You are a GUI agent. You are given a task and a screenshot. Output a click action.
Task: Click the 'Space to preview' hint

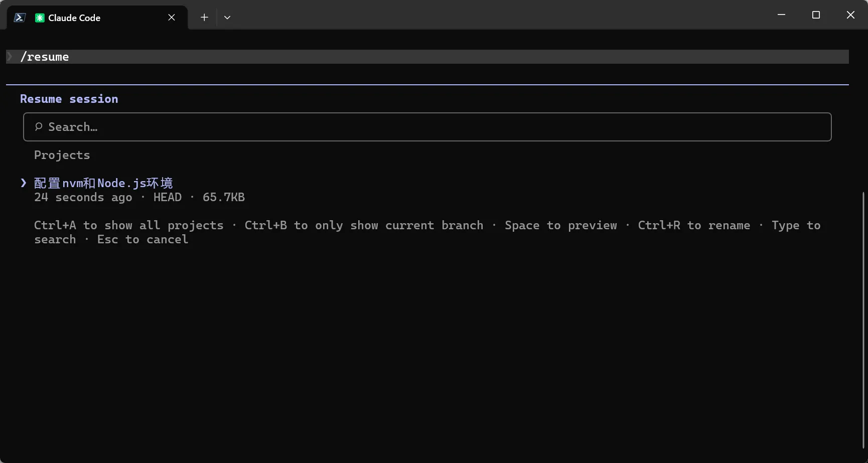point(561,225)
